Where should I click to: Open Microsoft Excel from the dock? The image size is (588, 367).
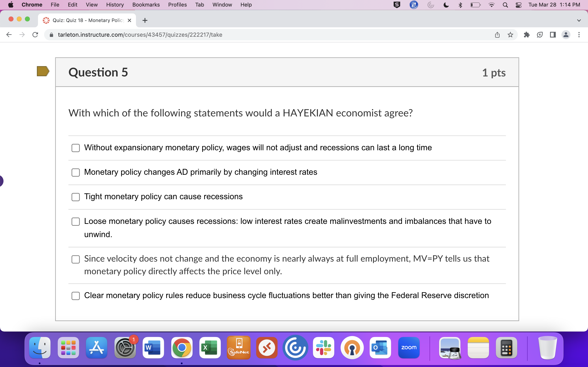point(210,348)
